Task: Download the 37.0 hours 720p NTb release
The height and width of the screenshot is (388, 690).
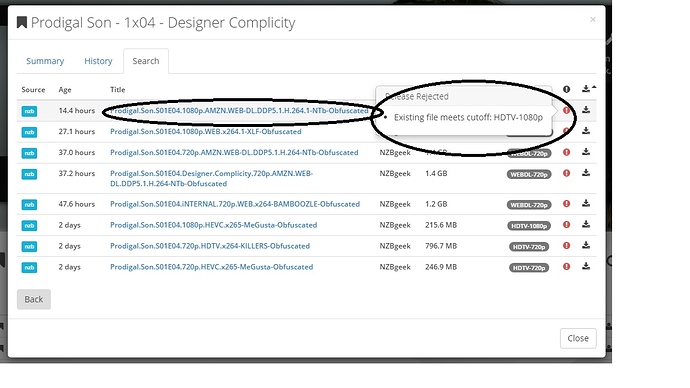Action: click(586, 152)
